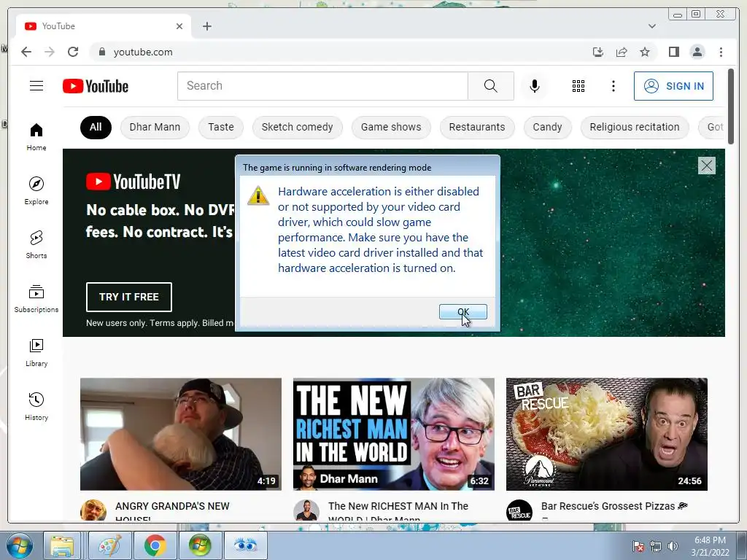The image size is (747, 560).
Task: Click the Angry Grandpa channel avatar
Action: (x=93, y=510)
